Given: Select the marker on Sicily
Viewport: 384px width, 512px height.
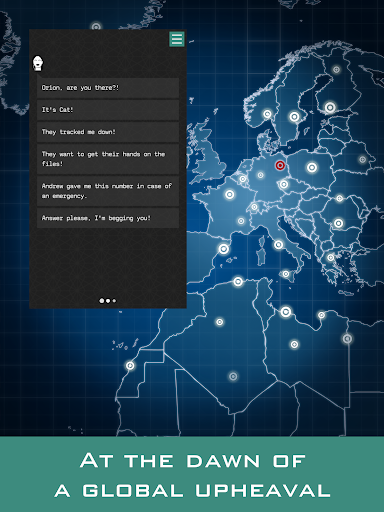Looking at the screenshot, I should 286,274.
